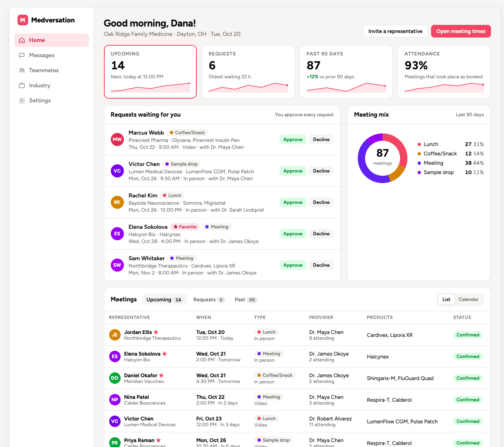Click the Meeting legend dot in Meeting mix
504x447 pixels.
(419, 163)
